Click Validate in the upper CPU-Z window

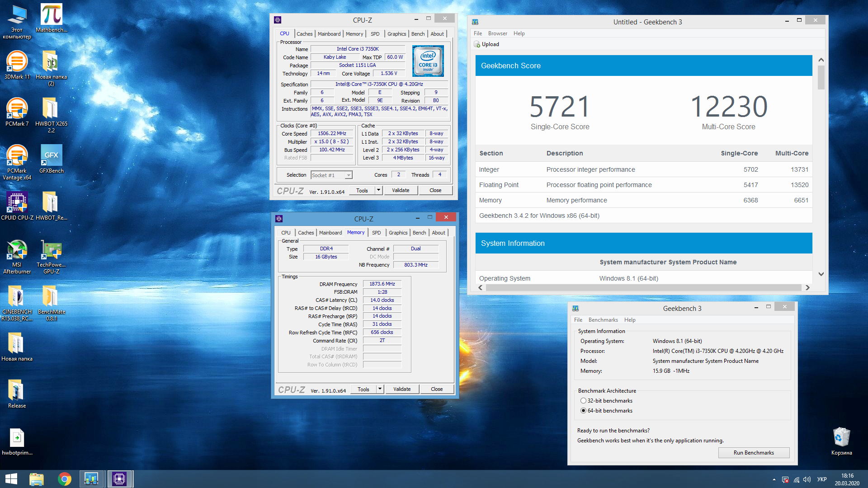click(x=401, y=190)
